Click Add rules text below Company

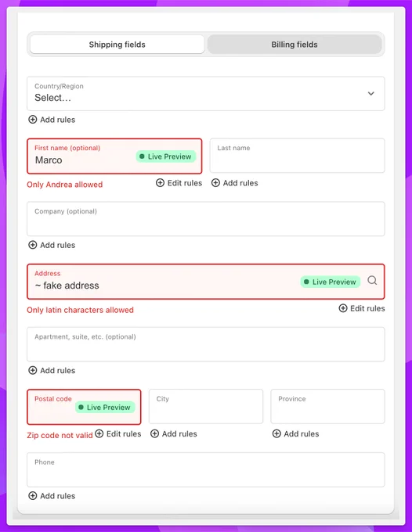(58, 245)
